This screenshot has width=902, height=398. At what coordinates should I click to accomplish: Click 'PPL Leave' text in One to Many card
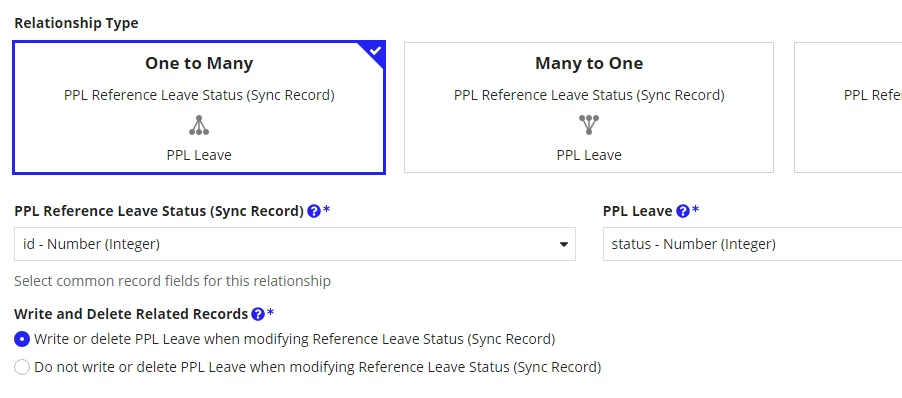pos(199,155)
